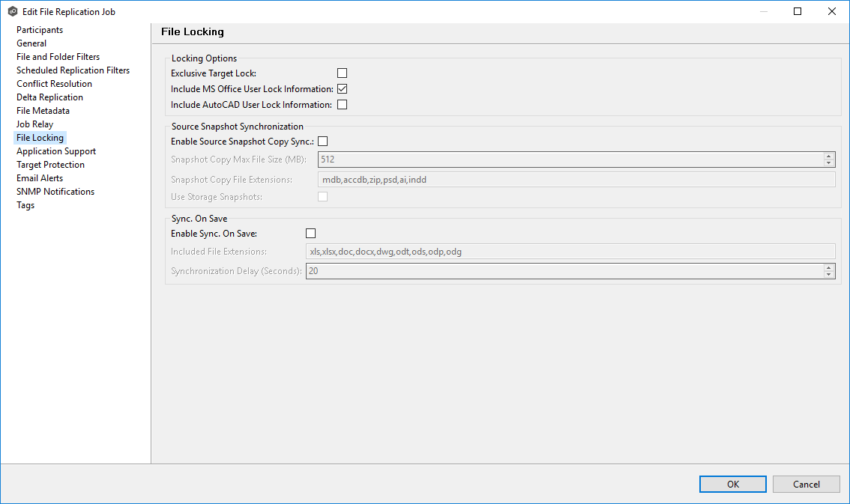This screenshot has height=504, width=850.
Task: Open Email Alerts section
Action: [40, 178]
